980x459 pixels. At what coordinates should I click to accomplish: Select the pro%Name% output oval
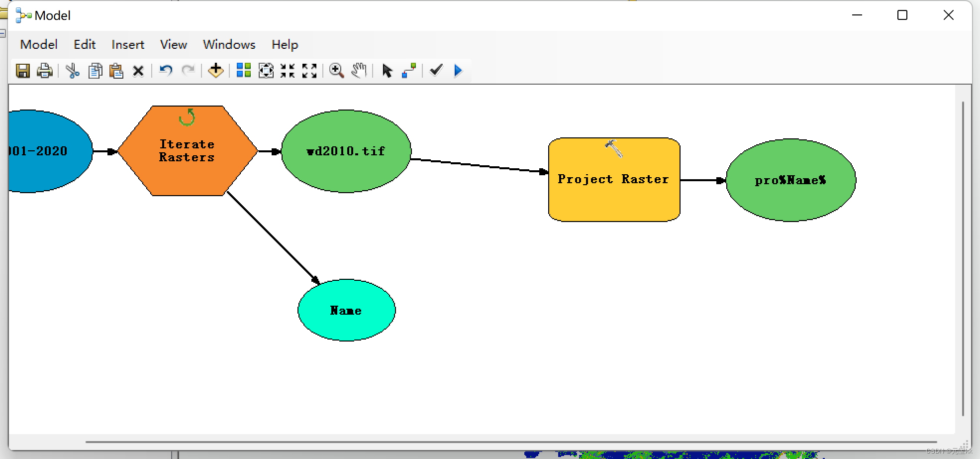tap(791, 180)
